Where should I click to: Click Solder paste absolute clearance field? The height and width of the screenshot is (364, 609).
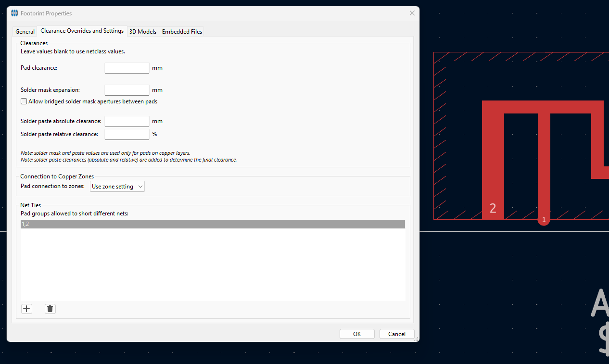[127, 121]
